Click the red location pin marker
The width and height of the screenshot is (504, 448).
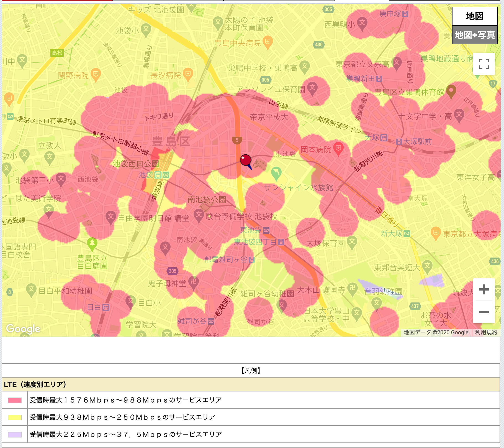(246, 161)
